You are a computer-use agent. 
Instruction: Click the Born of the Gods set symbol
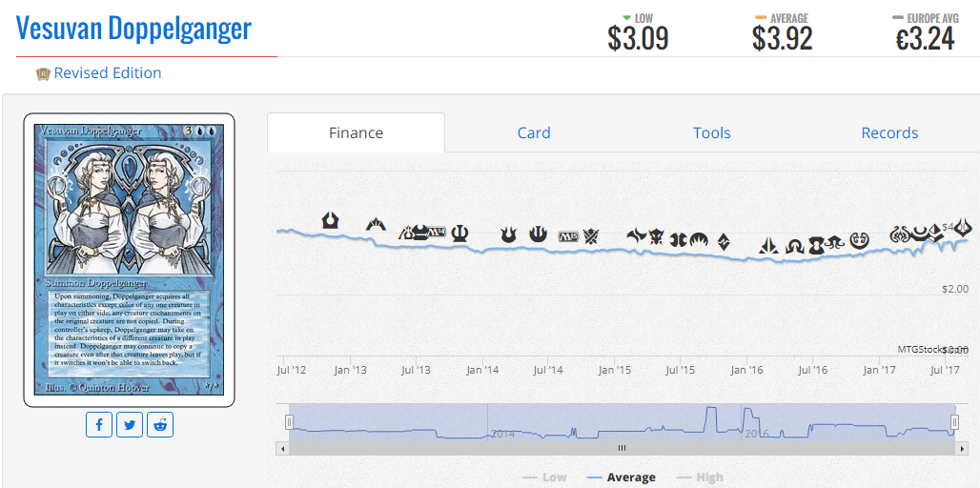tap(509, 234)
